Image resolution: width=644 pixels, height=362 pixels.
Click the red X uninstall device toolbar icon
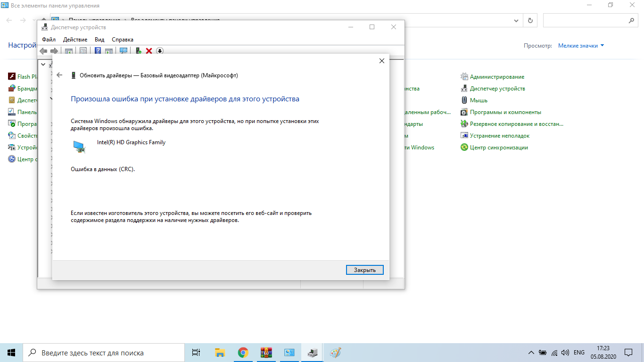[x=149, y=51]
